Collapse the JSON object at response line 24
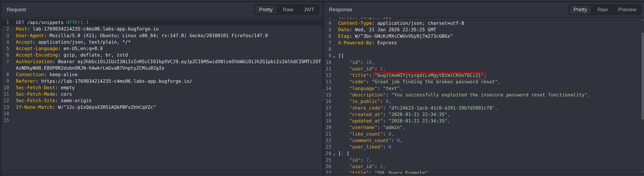The image size is (644, 176). click(x=334, y=154)
